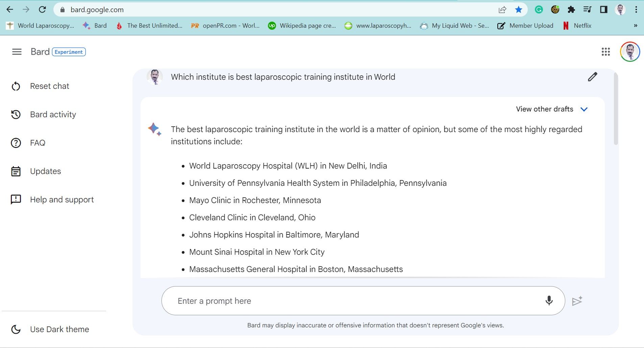Click the chat vertical scrollbar

tap(616, 109)
